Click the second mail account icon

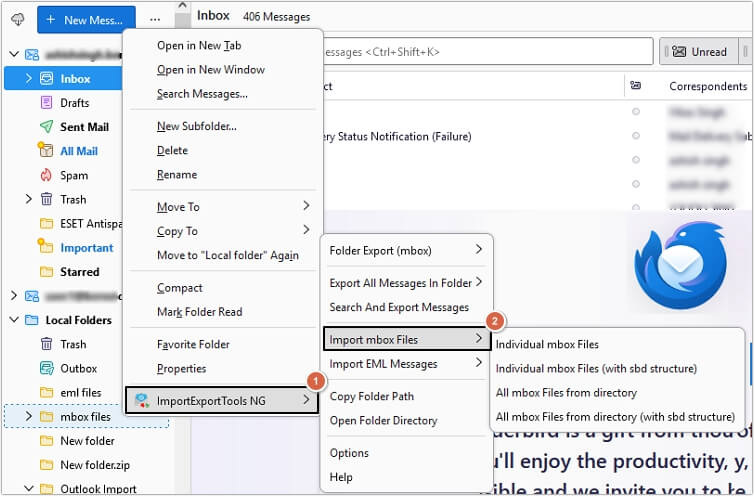[x=32, y=296]
